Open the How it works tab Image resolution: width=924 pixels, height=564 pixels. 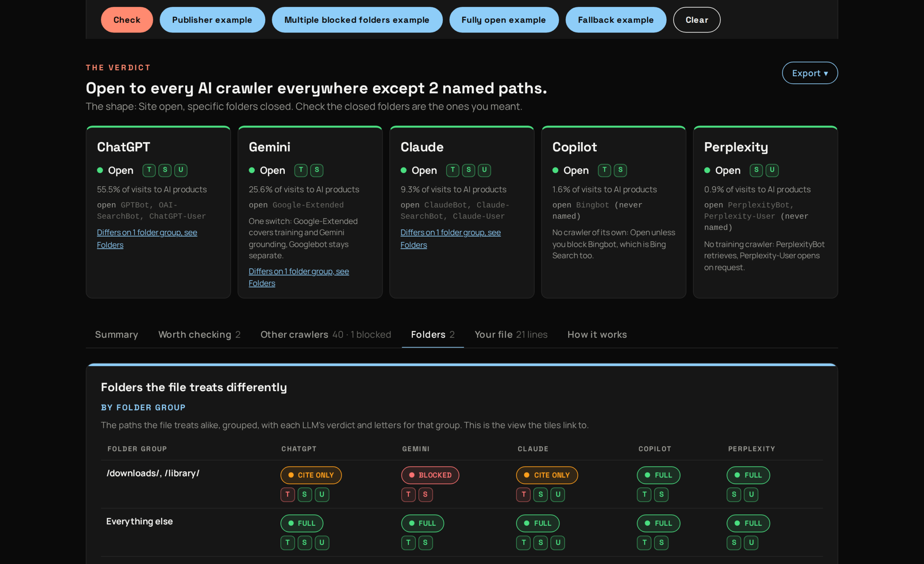597,335
